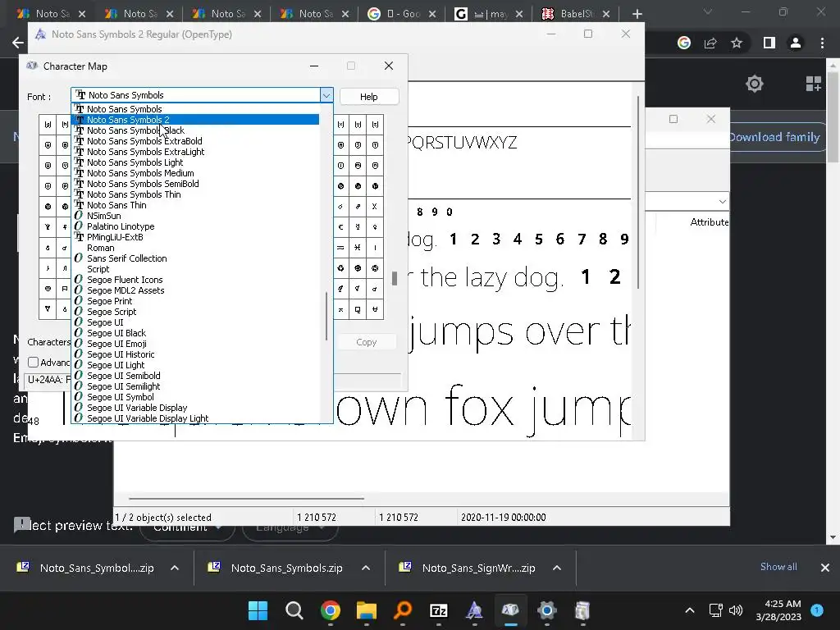Toggle Advanced view checkbox
Viewport: 840px width, 630px height.
pos(33,363)
